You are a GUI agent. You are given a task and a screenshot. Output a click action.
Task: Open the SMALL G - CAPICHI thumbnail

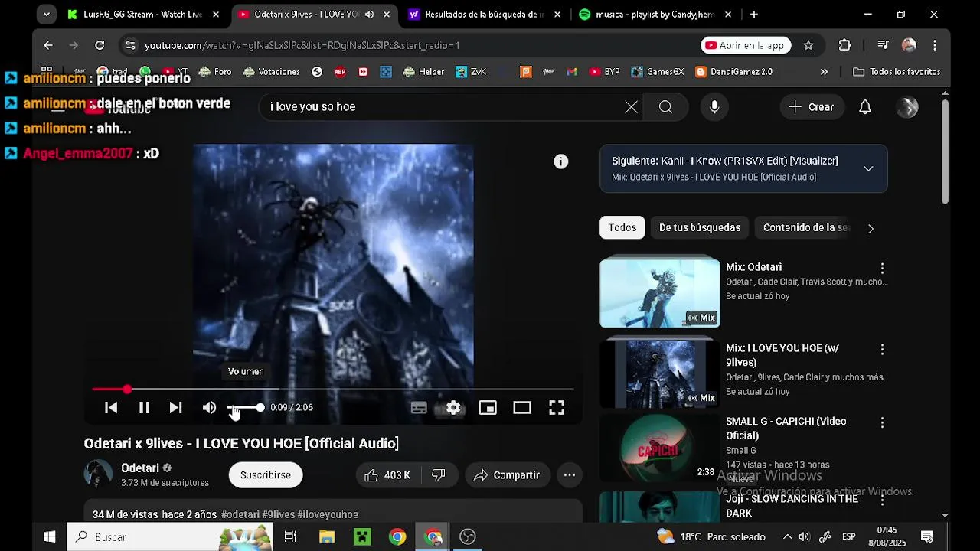click(x=660, y=448)
